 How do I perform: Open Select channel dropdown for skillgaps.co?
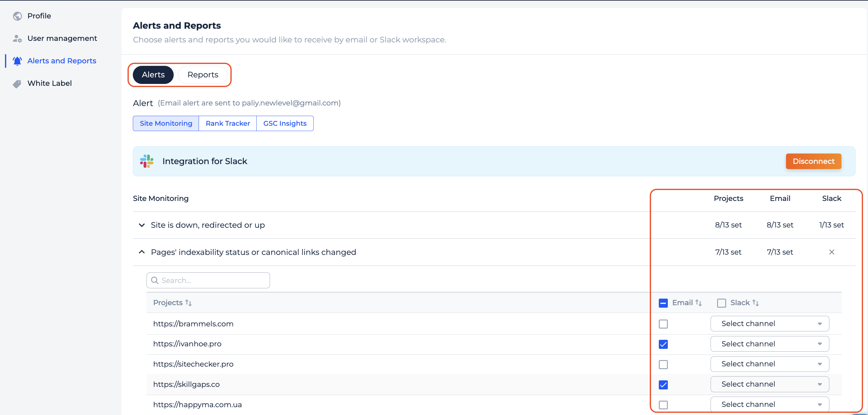[x=769, y=384]
